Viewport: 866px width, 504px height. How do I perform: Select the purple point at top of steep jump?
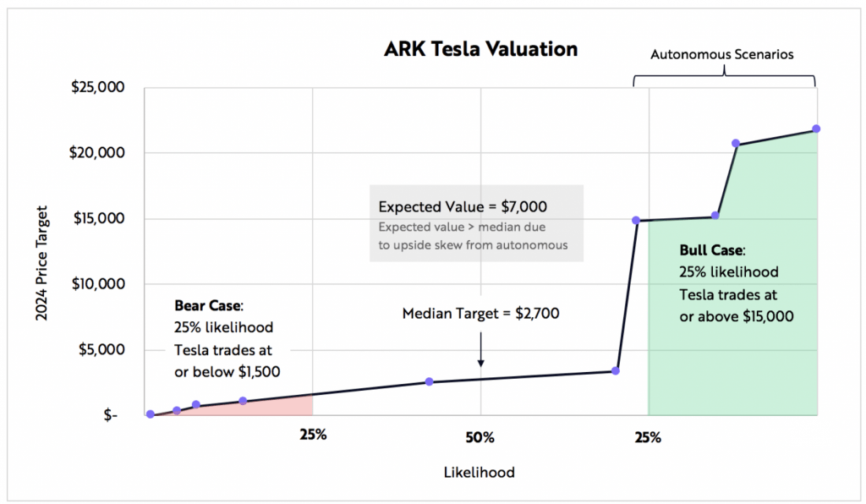(636, 220)
